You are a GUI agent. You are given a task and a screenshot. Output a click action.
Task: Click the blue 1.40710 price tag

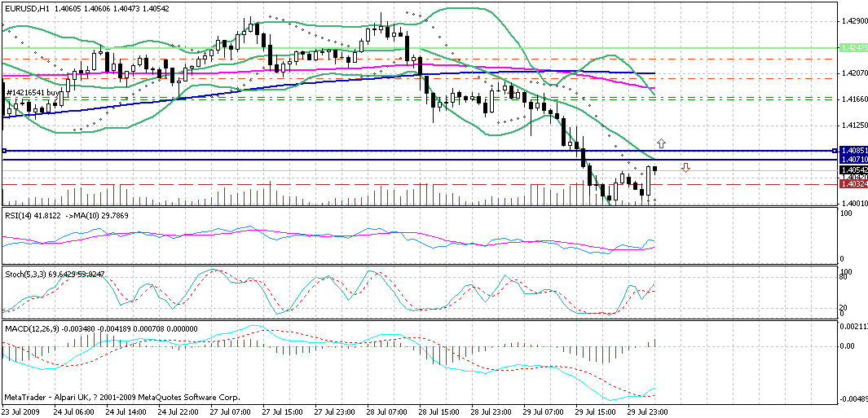853,160
